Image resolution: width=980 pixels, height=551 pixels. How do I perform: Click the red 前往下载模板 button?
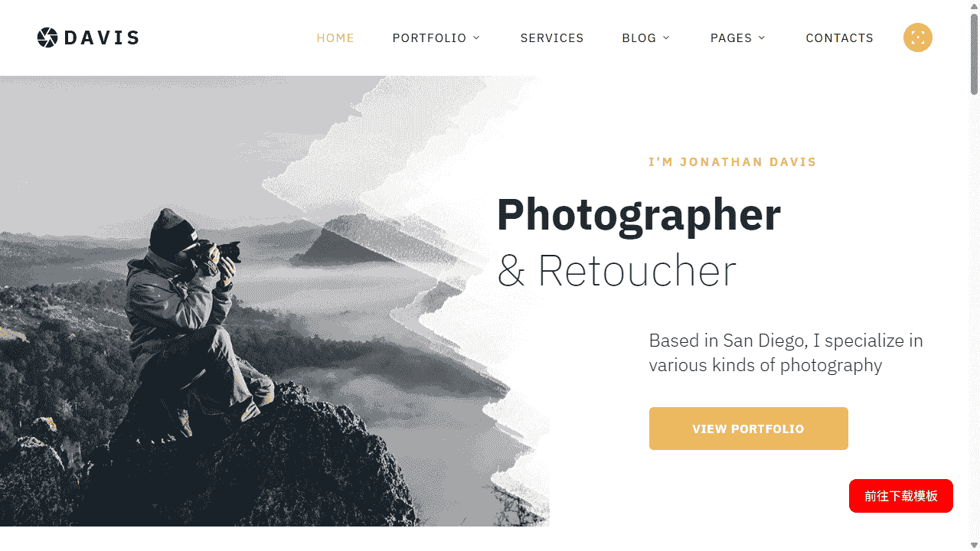coord(901,496)
